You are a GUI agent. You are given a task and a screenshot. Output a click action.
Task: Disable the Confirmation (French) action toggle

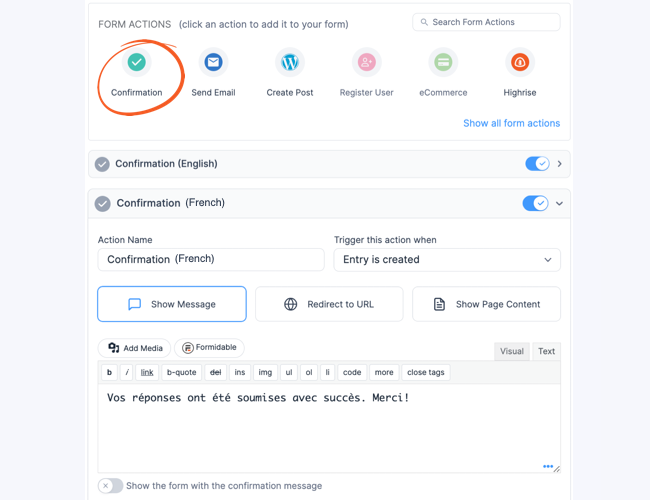tap(535, 203)
